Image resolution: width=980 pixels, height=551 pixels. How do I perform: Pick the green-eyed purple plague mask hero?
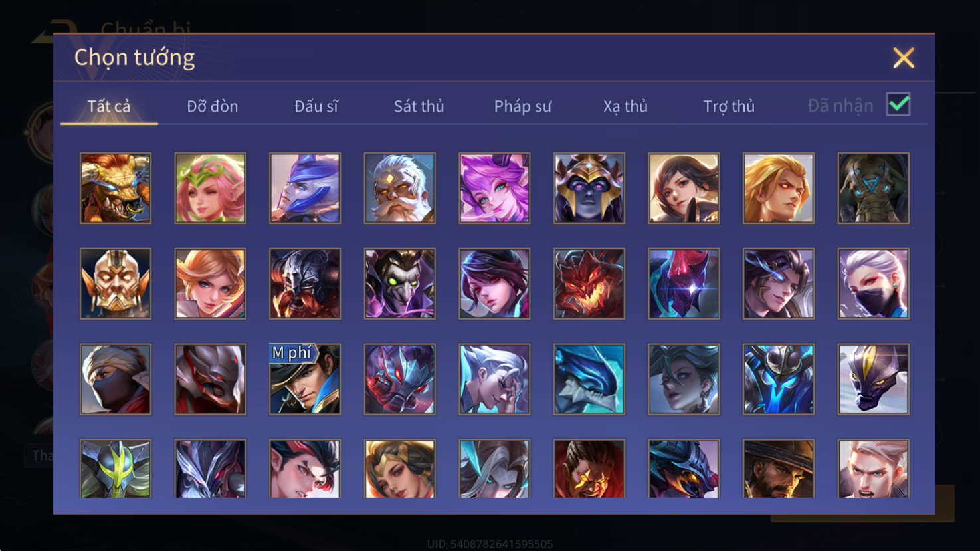coord(399,284)
